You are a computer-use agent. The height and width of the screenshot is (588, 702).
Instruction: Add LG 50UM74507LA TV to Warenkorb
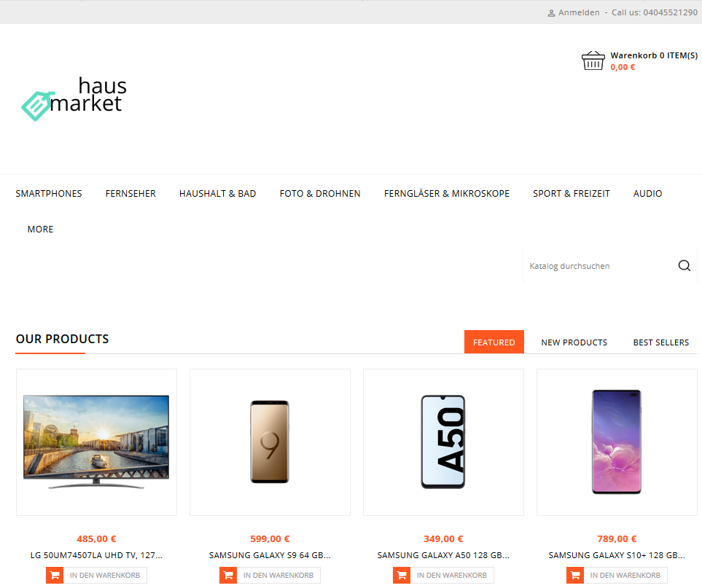(x=105, y=575)
